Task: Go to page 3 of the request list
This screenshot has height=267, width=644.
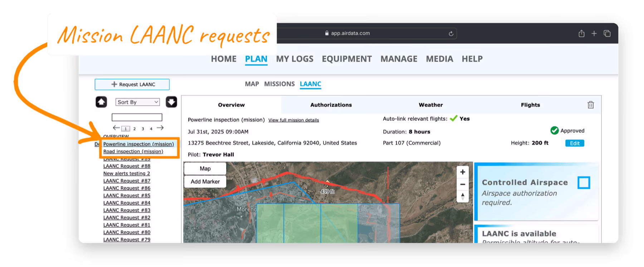Action: 143,129
